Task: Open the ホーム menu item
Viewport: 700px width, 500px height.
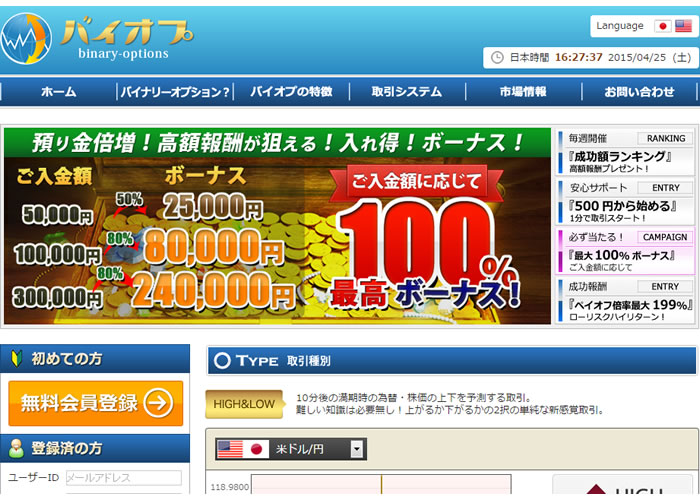Action: 58,92
